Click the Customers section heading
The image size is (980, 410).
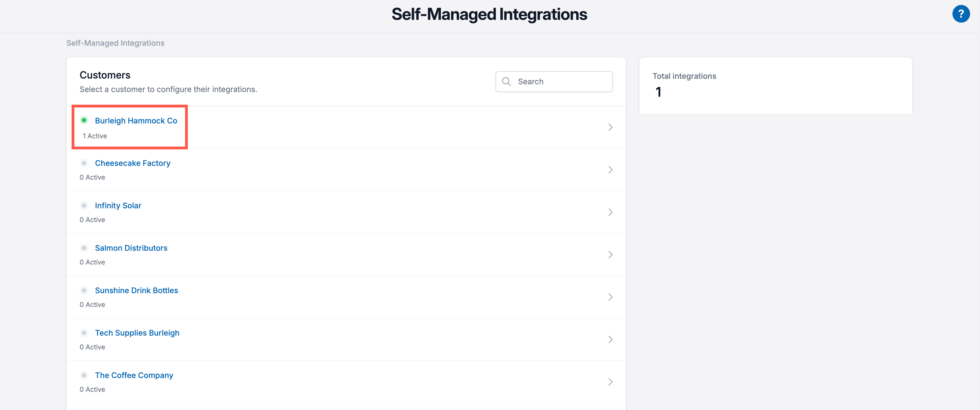pos(105,75)
